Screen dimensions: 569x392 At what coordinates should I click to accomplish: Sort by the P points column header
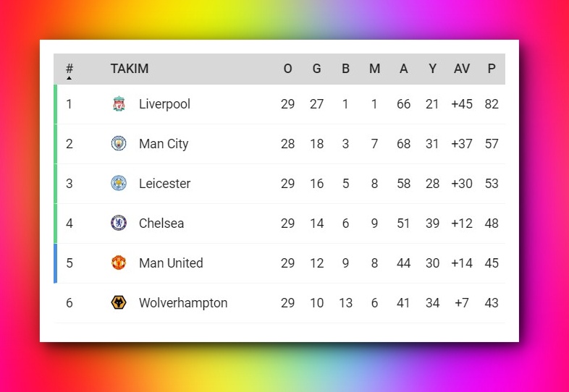tap(492, 69)
